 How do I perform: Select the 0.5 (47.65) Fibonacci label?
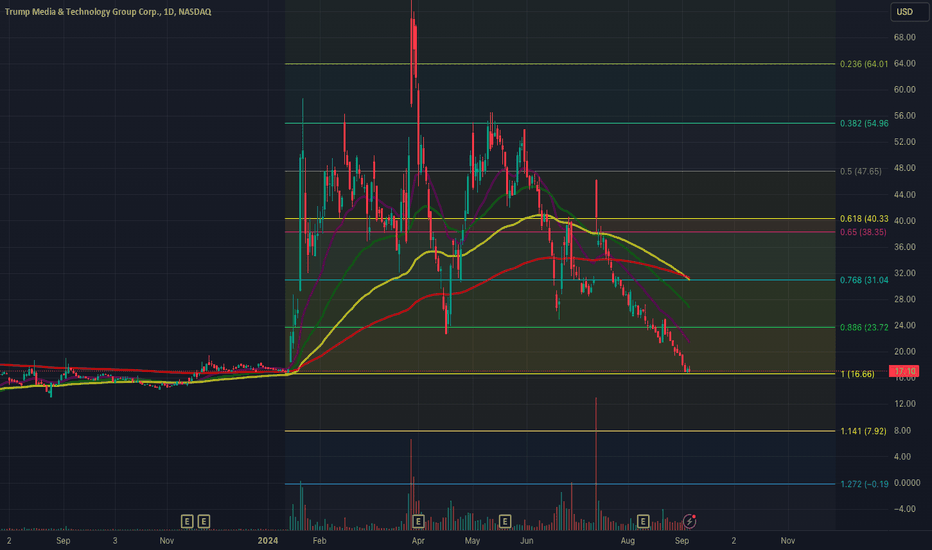(860, 171)
